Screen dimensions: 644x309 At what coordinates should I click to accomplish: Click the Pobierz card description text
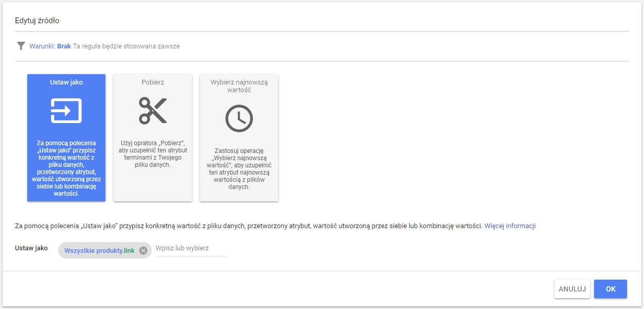[x=153, y=153]
